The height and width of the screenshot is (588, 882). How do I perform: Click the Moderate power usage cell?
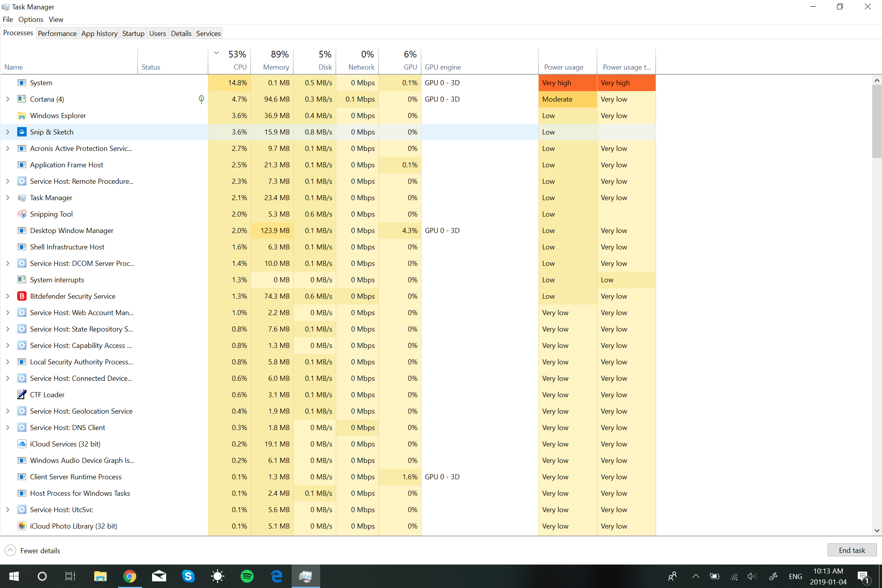(x=568, y=99)
